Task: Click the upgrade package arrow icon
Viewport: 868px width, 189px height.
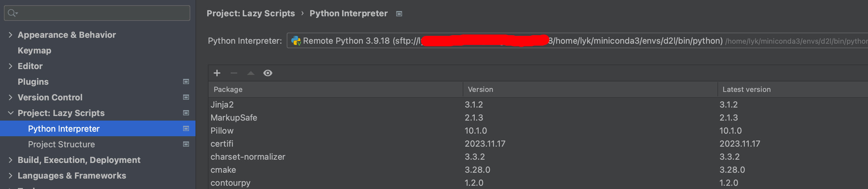Action: point(251,73)
